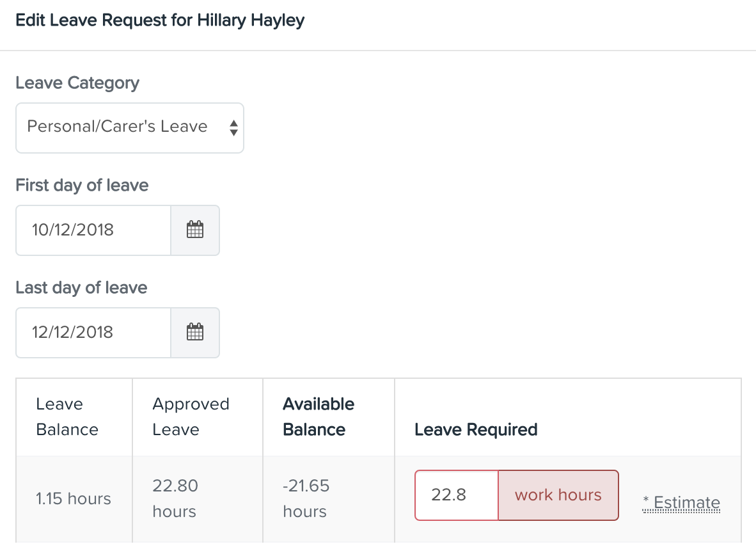The height and width of the screenshot is (558, 756).
Task: Click the dropdown arrows beside Personal/Carer's Leave
Action: click(x=234, y=128)
